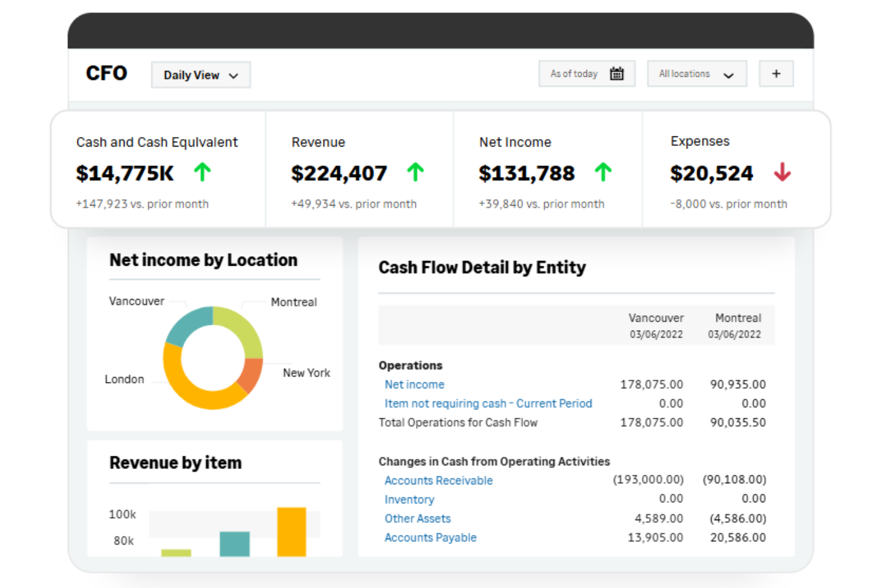Click the green increase arrow on Revenue card
The width and height of the screenshot is (882, 588).
click(415, 172)
